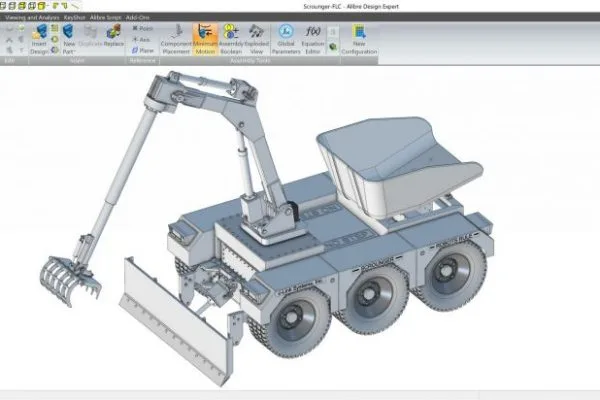The image size is (600, 400).
Task: Insert a reference Plane
Action: pyautogui.click(x=142, y=50)
